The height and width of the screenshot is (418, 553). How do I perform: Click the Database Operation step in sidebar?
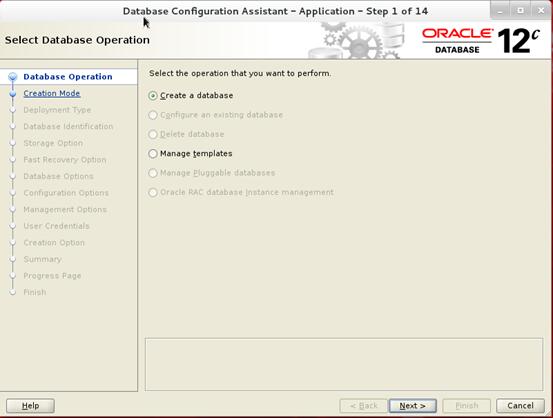[x=68, y=77]
